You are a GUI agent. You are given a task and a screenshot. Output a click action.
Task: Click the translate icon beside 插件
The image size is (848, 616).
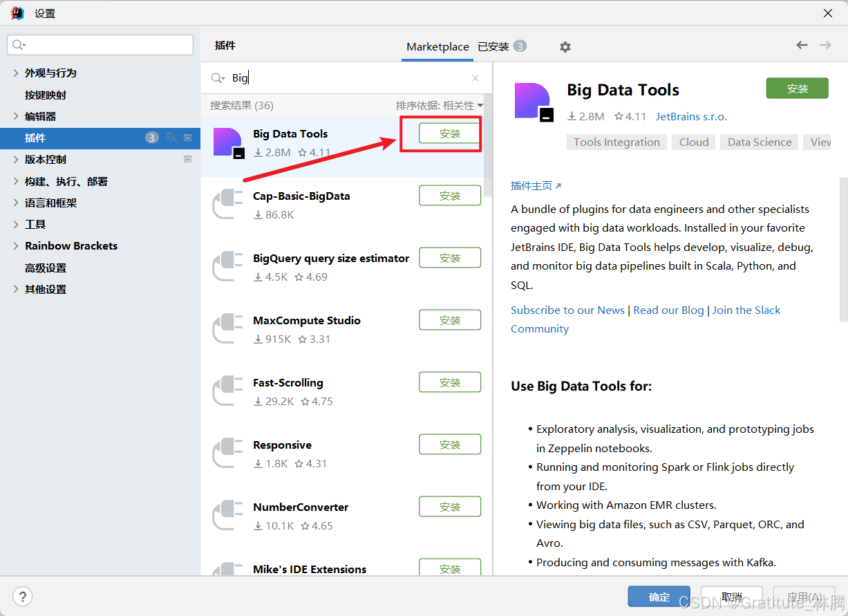(x=171, y=138)
